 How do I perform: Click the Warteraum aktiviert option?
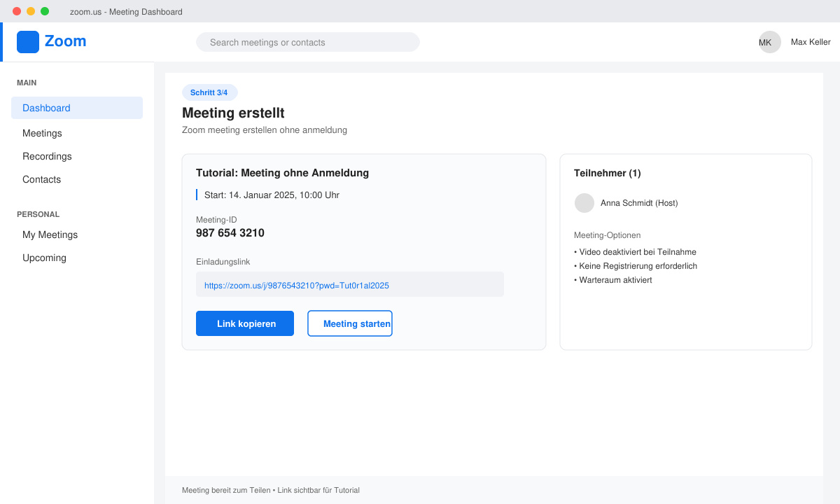[x=613, y=280]
